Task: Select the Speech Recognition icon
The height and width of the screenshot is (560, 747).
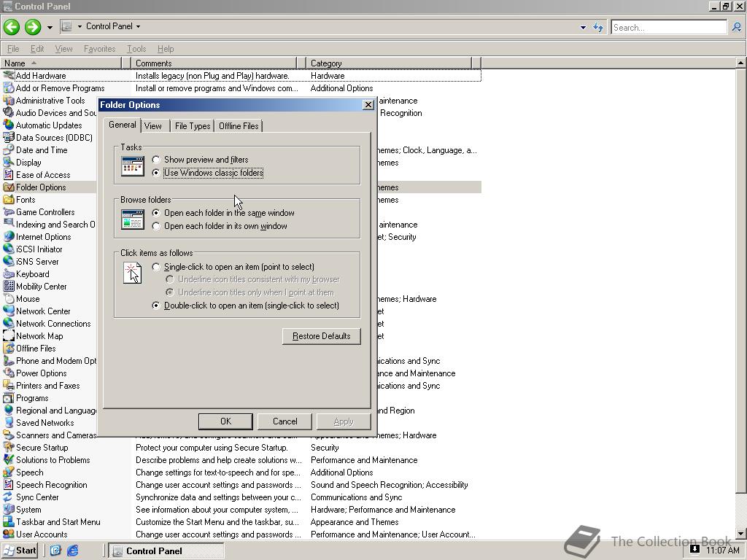Action: (9, 484)
